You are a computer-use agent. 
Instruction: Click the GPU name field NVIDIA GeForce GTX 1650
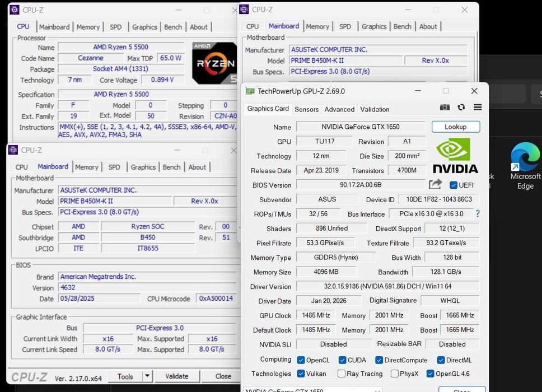(361, 127)
